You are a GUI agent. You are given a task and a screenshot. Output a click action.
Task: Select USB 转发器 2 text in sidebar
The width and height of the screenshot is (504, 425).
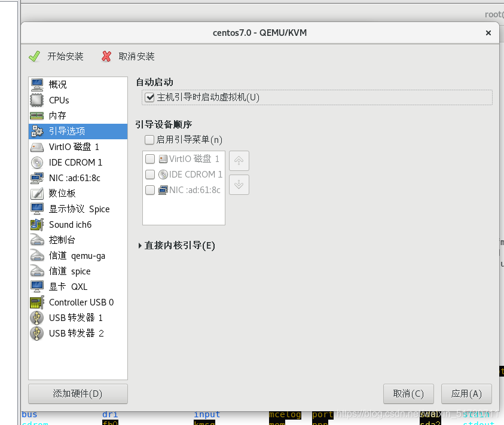point(76,334)
